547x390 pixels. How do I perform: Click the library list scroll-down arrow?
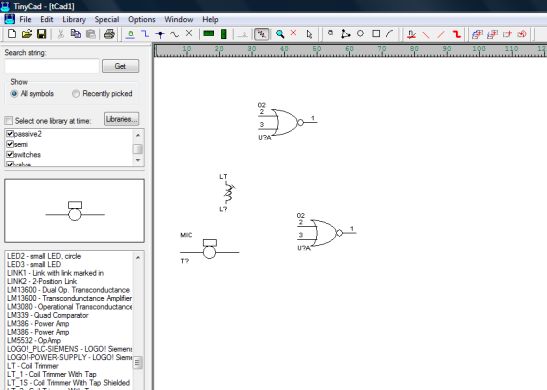point(138,160)
